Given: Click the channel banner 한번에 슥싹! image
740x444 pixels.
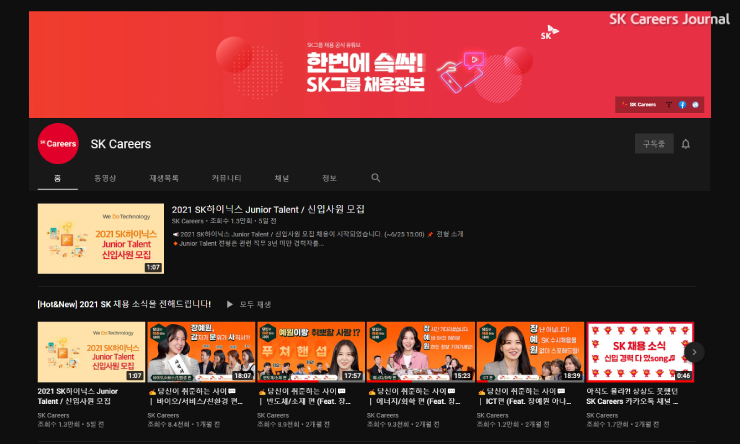Looking at the screenshot, I should [370, 65].
